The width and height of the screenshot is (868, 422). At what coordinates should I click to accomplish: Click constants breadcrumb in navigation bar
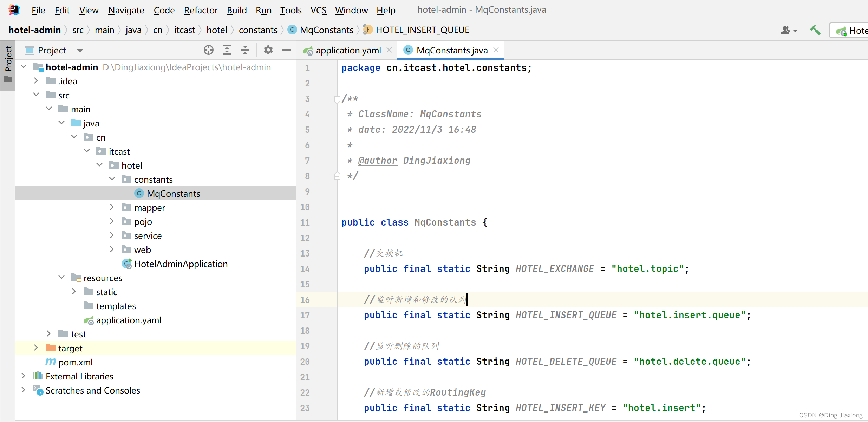point(258,30)
